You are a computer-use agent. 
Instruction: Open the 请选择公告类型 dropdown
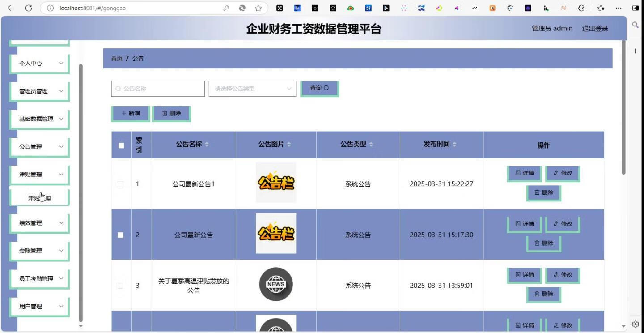click(252, 89)
